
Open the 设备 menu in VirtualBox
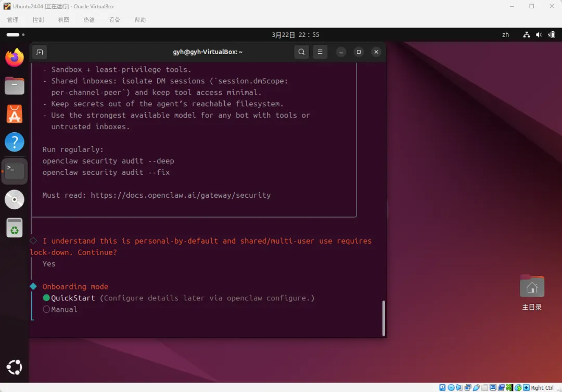pyautogui.click(x=114, y=20)
